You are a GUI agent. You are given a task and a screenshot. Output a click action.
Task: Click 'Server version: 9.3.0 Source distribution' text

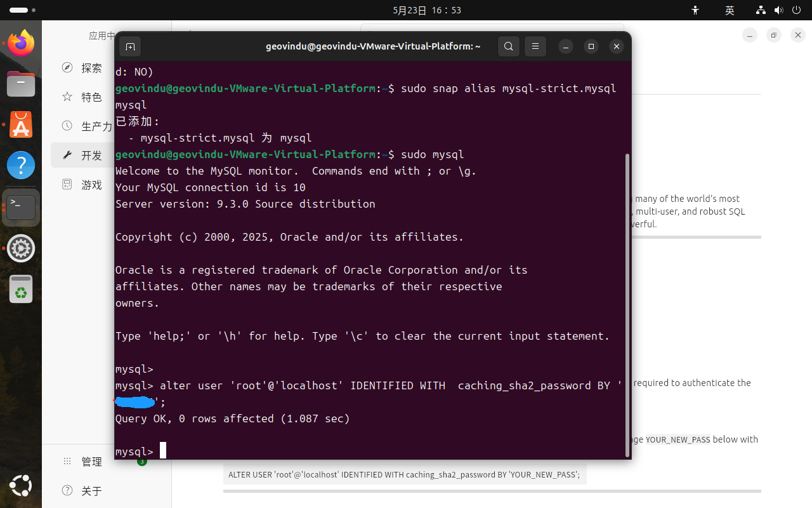pos(246,204)
